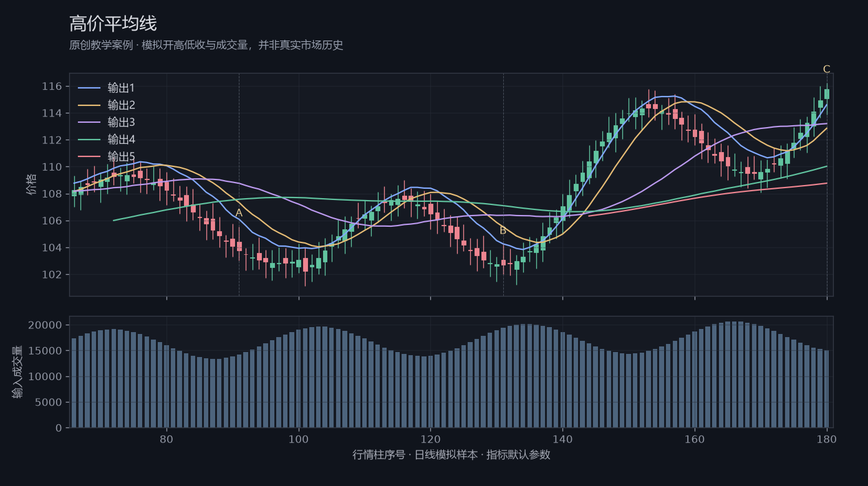Click the 116 tick on the price axis
Viewport: 868px width, 486px height.
click(52, 87)
